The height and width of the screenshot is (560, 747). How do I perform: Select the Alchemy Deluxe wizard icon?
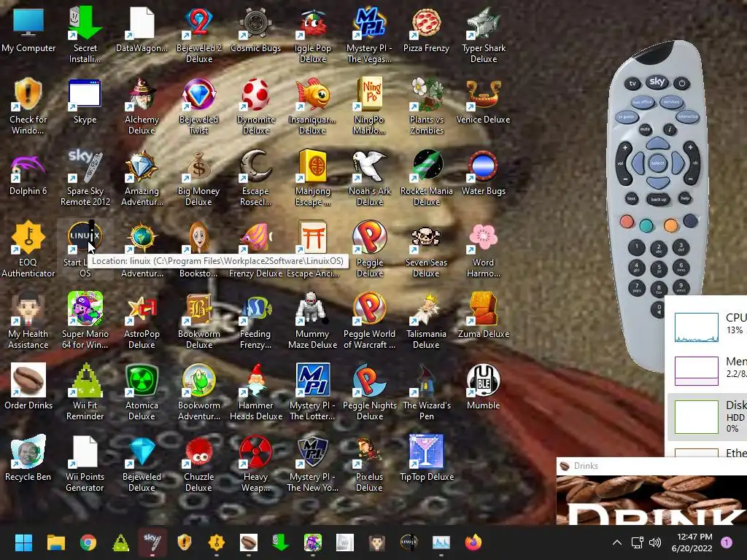tap(142, 107)
